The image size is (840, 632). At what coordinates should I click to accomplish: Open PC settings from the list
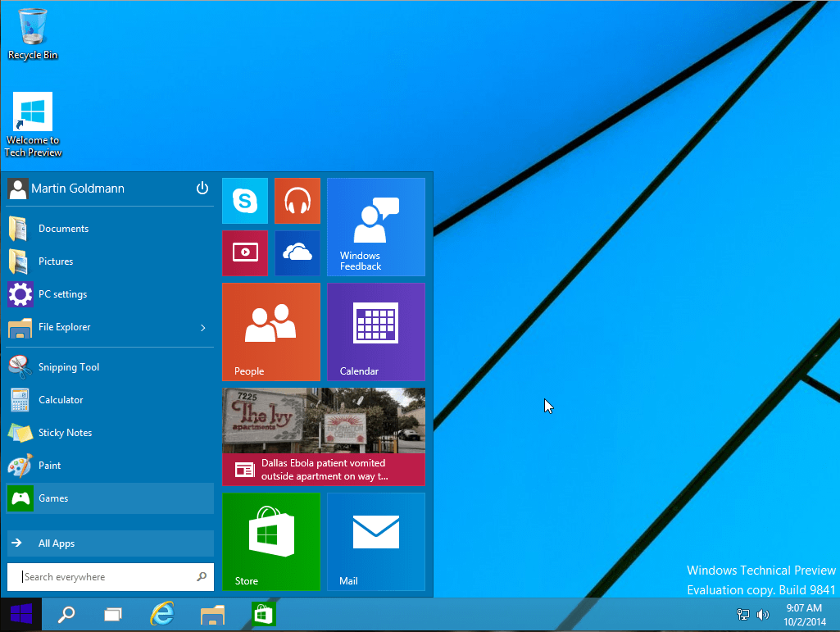point(62,294)
